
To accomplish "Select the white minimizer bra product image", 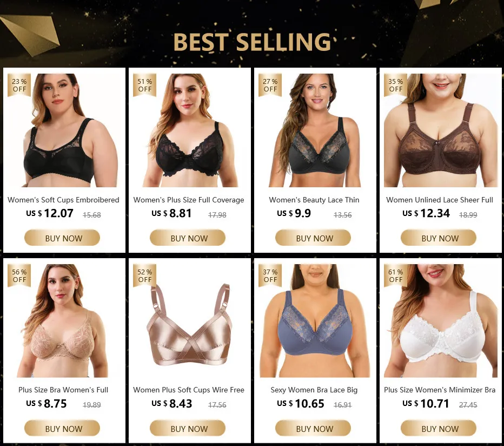I will point(441,320).
